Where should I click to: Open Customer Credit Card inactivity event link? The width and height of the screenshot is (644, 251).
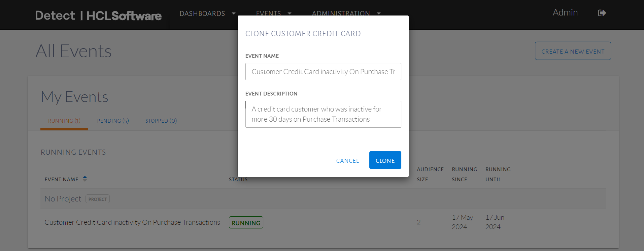[x=132, y=222]
